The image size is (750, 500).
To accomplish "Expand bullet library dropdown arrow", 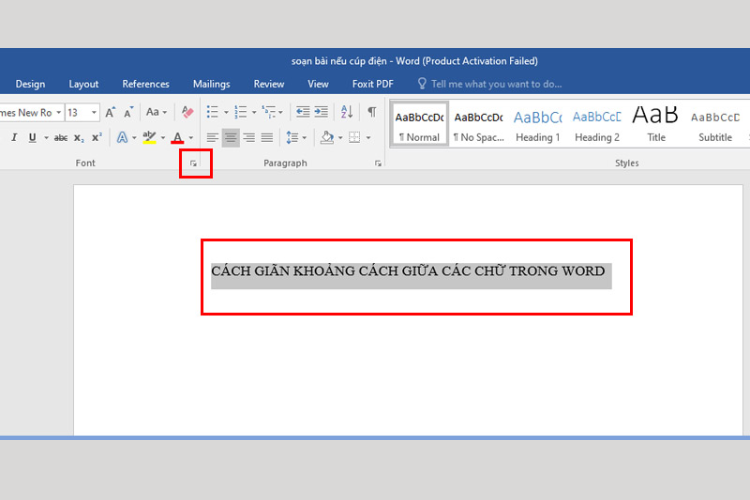I will click(226, 112).
